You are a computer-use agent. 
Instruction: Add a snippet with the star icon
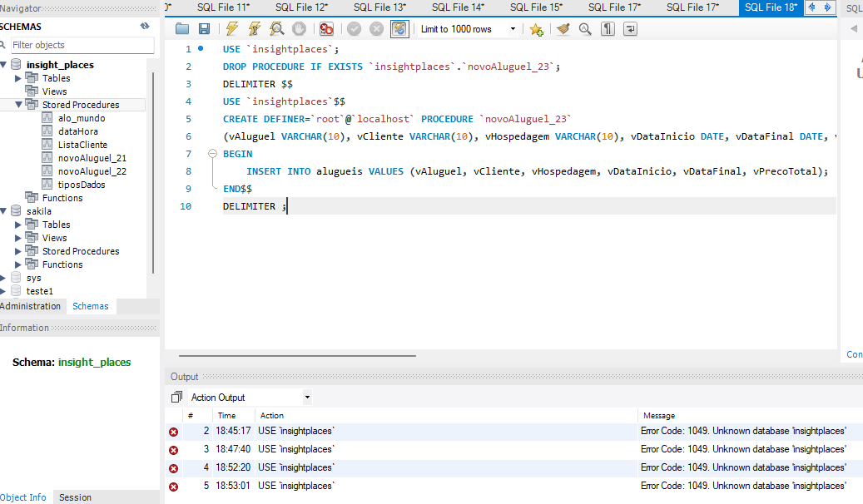537,29
